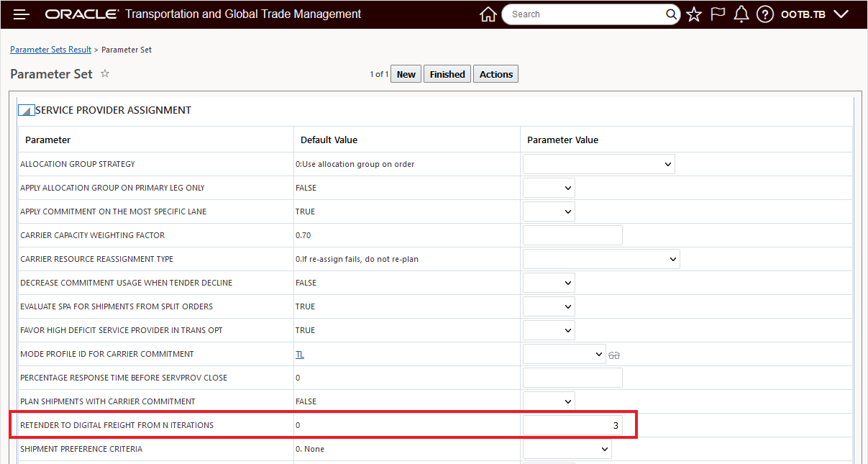Mark Parameter Set page as favorite star
The width and height of the screenshot is (868, 464).
pyautogui.click(x=105, y=73)
